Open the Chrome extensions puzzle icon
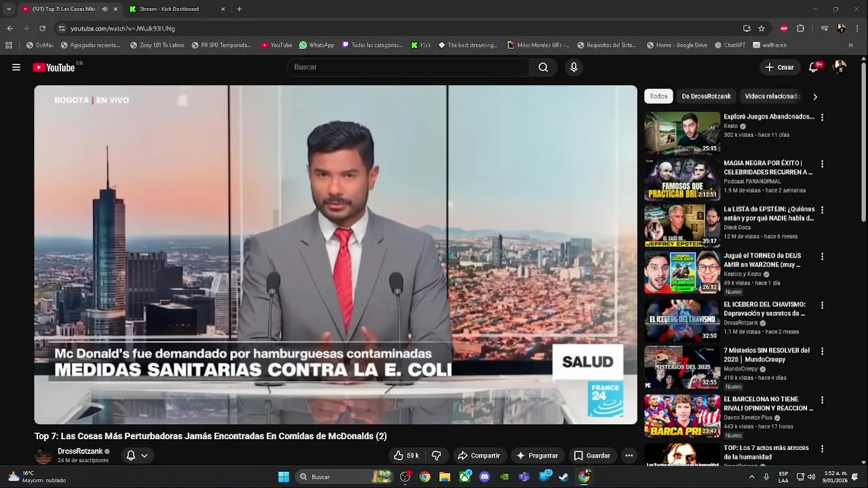868x488 pixels. pyautogui.click(x=800, y=28)
